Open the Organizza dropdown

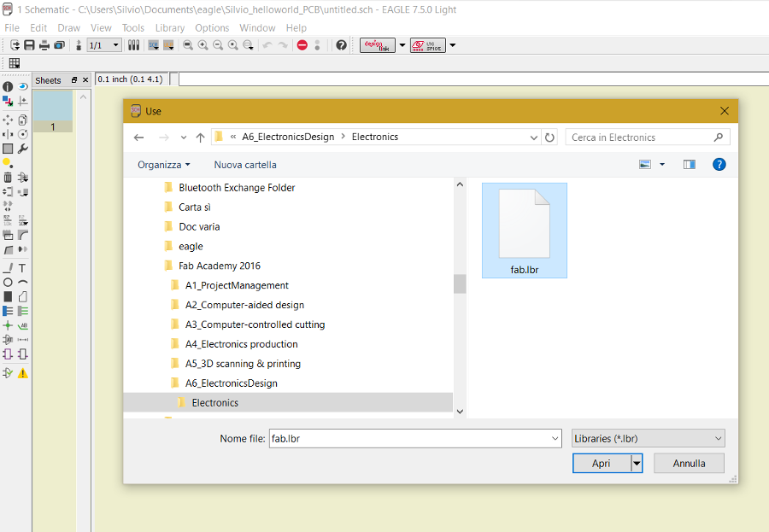point(163,165)
